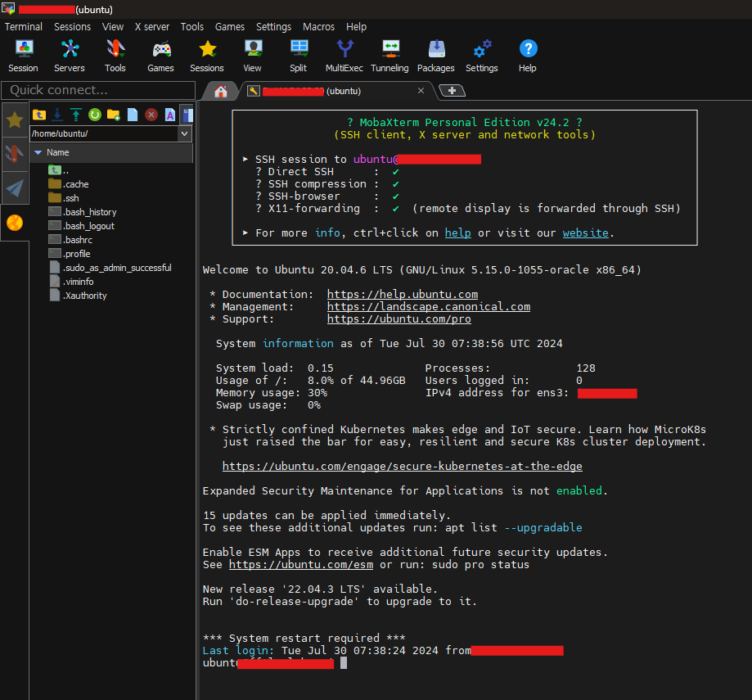Click the View toolbar icon
752x700 pixels.
tap(252, 56)
